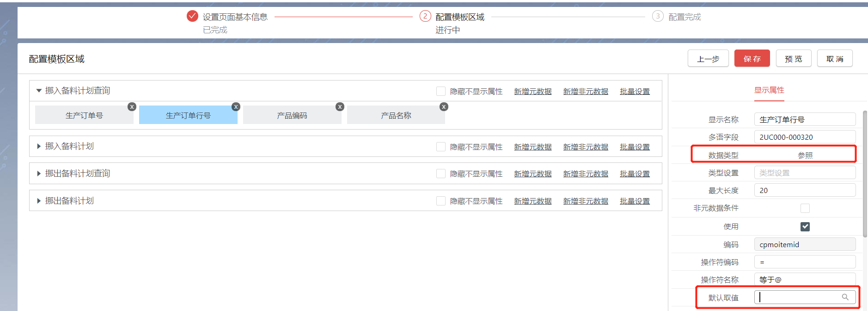Check 隐藏不显示属性 for 挪入备料计划 row
This screenshot has width=868, height=311.
click(x=441, y=147)
